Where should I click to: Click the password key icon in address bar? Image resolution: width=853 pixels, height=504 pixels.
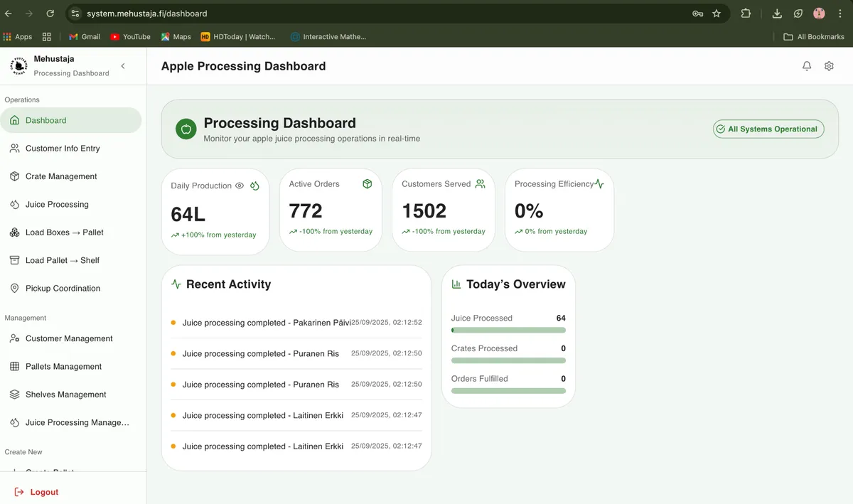pyautogui.click(x=698, y=14)
